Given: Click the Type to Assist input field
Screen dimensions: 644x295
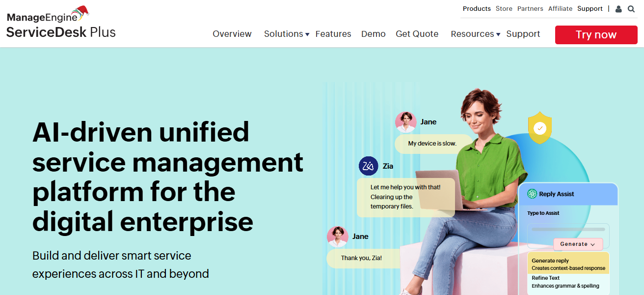Looking at the screenshot, I should [x=567, y=229].
